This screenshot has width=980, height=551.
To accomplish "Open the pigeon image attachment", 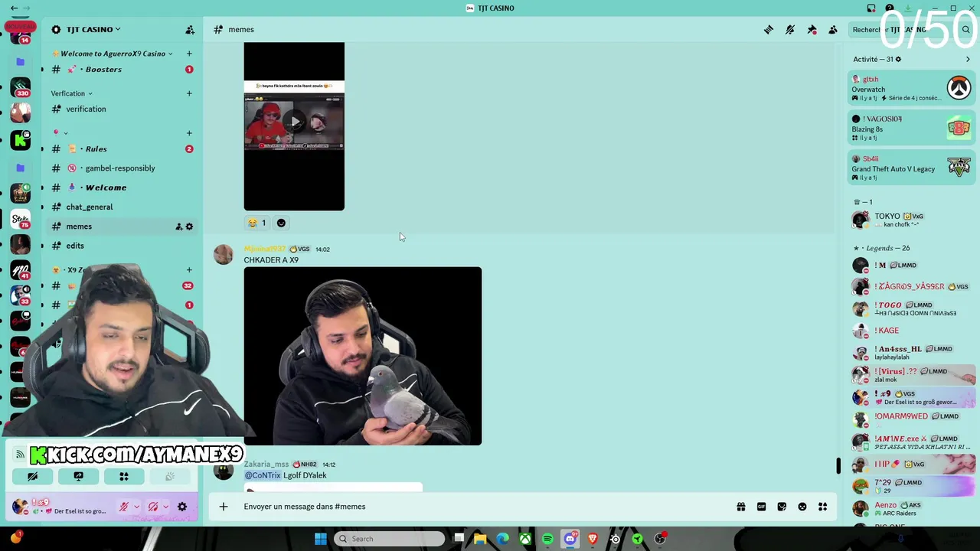I will click(x=363, y=356).
